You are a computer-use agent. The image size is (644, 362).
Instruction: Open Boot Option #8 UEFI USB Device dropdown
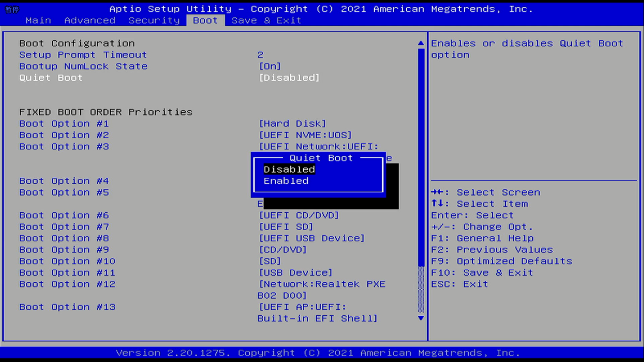(x=311, y=239)
